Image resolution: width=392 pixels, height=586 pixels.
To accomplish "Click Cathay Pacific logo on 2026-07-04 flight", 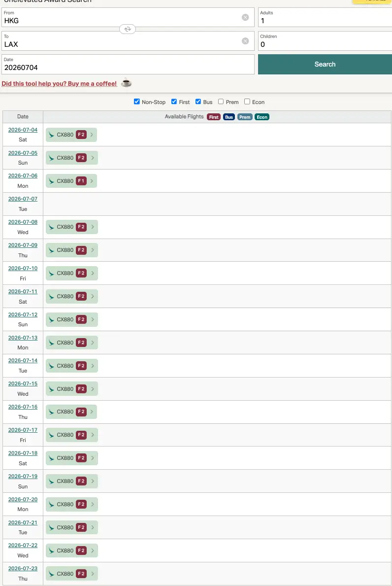I will [x=52, y=135].
